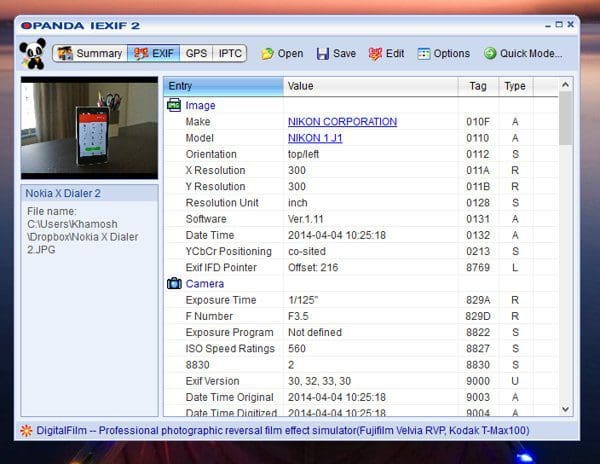
Task: Click the file name path text
Action: click(x=82, y=230)
